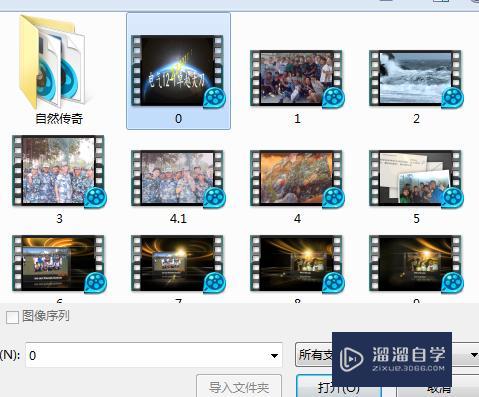
Task: Select video file 1 group photo thumbnail
Action: 297,79
